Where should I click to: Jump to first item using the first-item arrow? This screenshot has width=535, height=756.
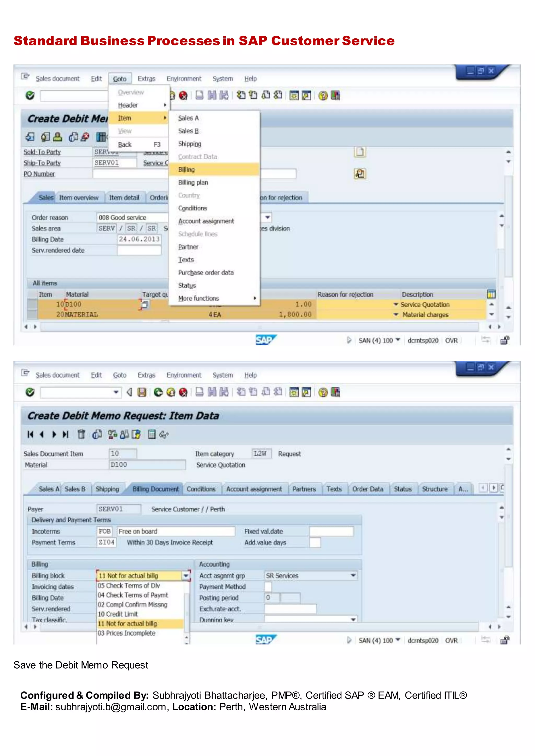tap(30, 434)
